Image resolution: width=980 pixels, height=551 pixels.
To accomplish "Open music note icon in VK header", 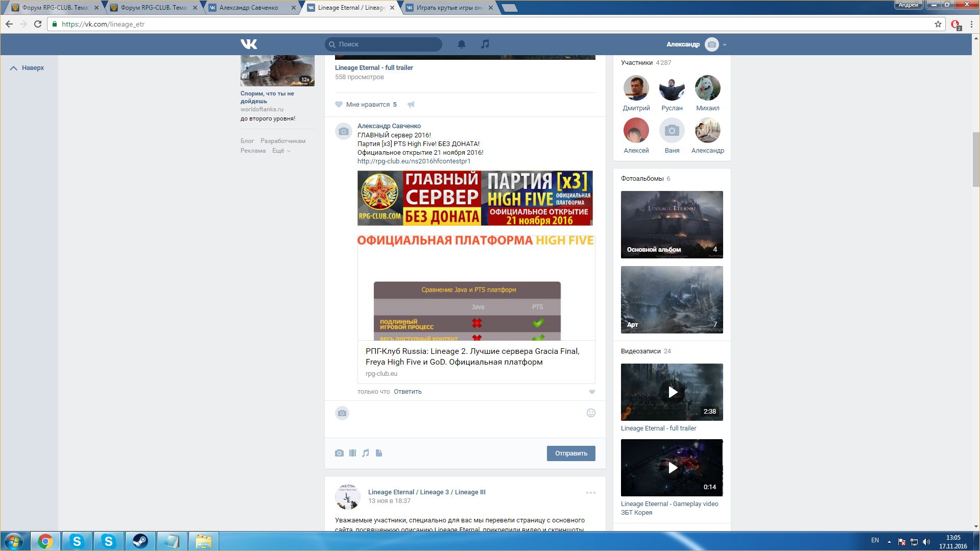I will point(485,44).
